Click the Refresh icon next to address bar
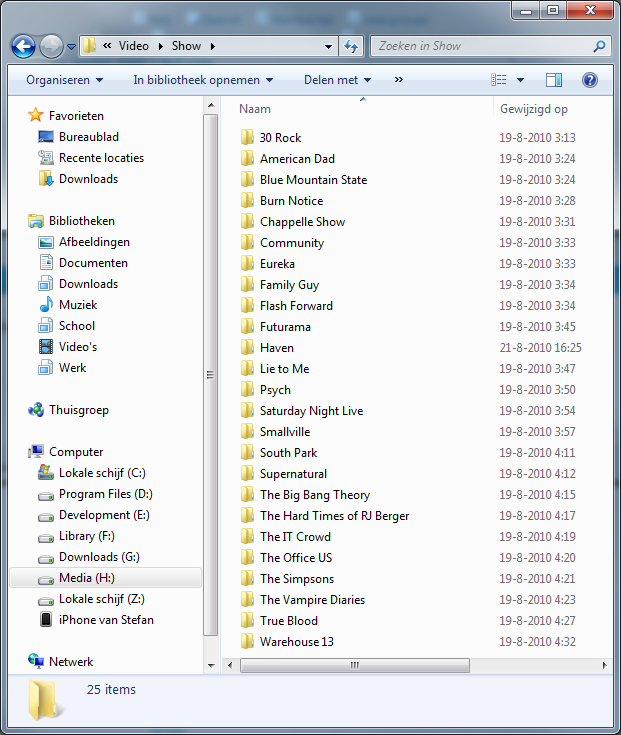621x735 pixels. pos(351,46)
